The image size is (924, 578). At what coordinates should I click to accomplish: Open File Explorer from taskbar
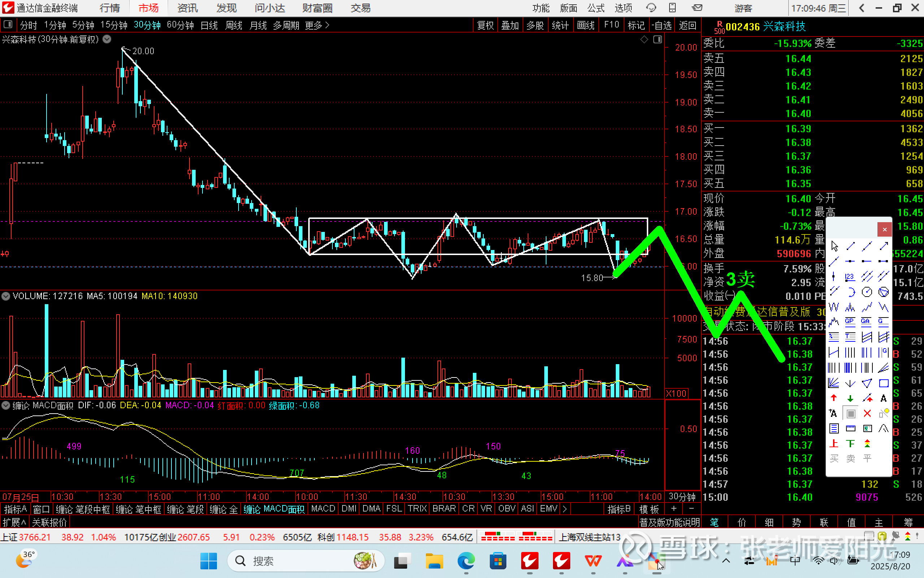434,561
